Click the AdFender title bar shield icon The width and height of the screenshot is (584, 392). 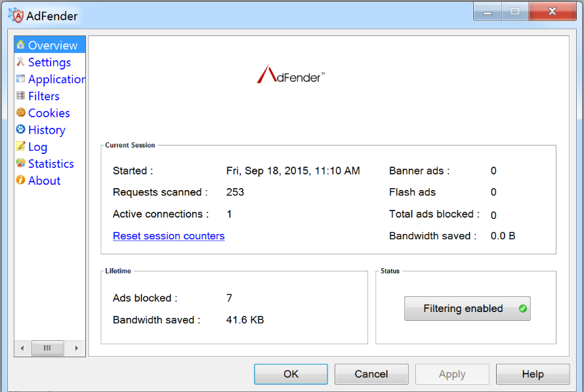tap(16, 16)
